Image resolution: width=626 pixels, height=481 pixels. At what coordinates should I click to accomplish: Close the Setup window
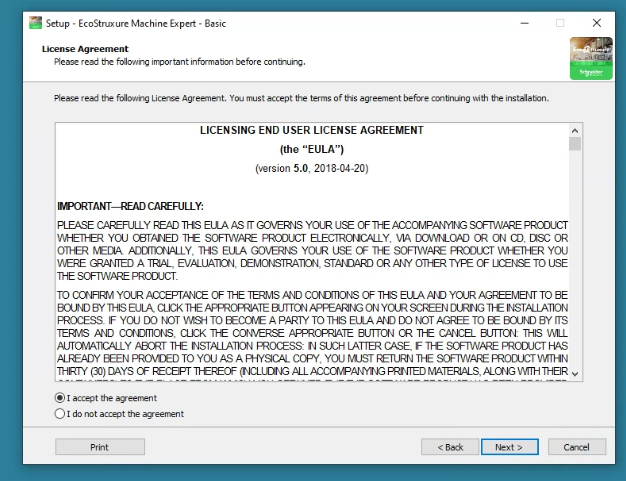(596, 23)
